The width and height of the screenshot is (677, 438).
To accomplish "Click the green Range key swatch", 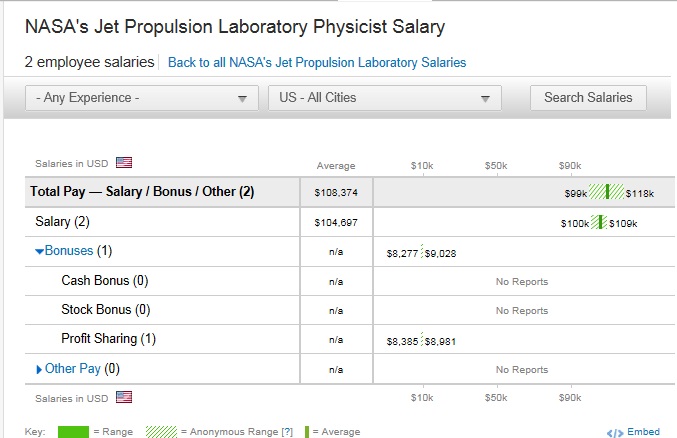I will pyautogui.click(x=73, y=432).
